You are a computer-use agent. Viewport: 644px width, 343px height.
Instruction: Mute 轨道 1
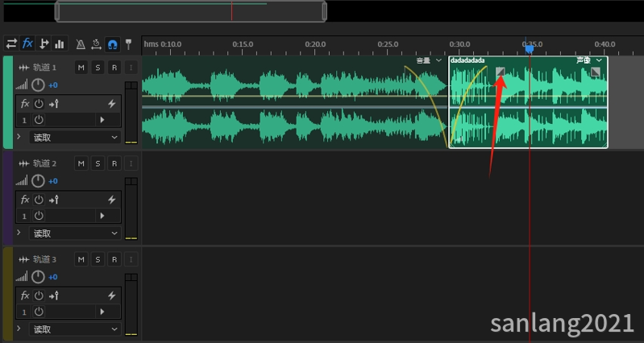81,68
